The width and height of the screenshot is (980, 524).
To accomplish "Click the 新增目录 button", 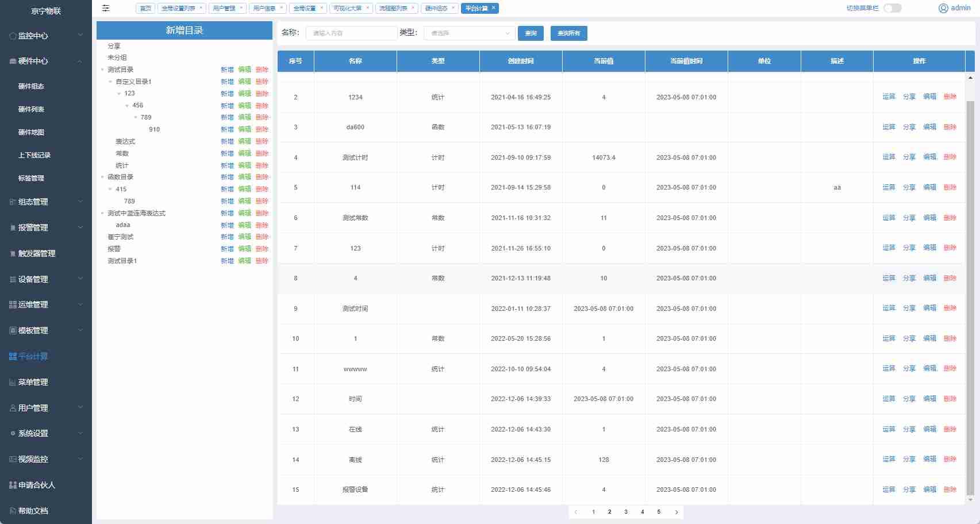I will [185, 30].
